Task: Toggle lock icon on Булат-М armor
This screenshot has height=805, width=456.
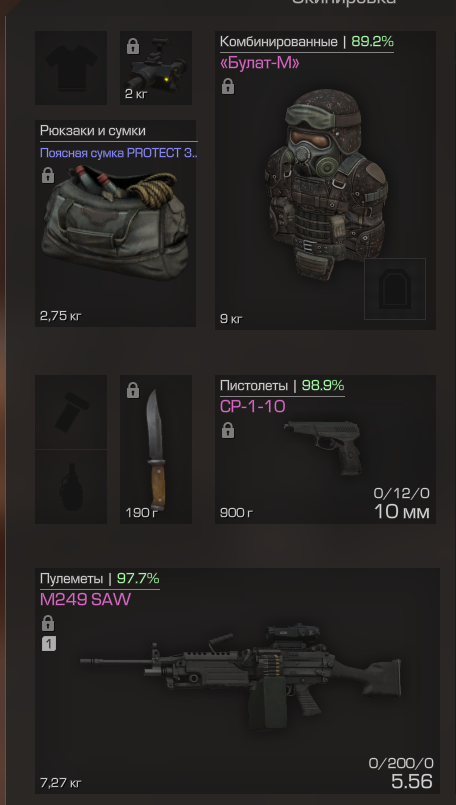Action: pyautogui.click(x=227, y=86)
